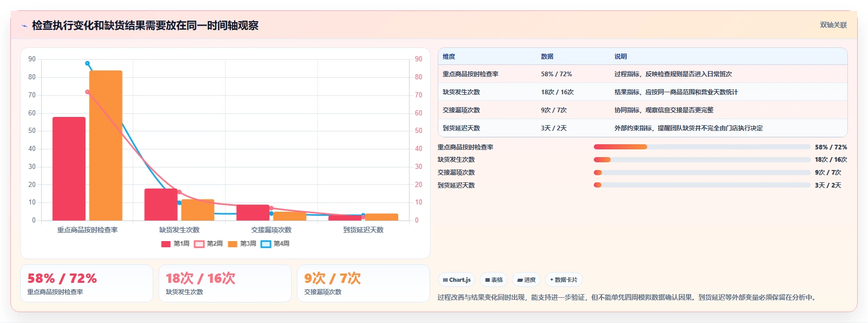
Task: Select the 交接漏项次数 table row label
Action: tap(461, 110)
